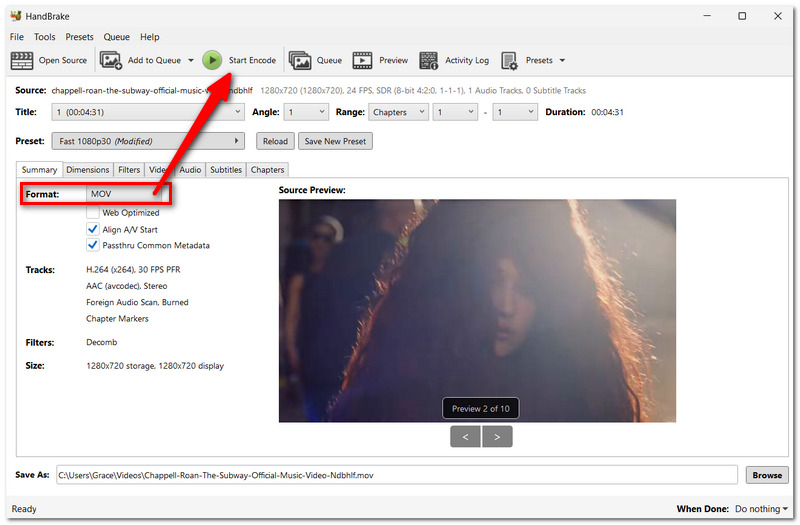Click the Chapter Markers text
800x525 pixels.
click(x=117, y=318)
